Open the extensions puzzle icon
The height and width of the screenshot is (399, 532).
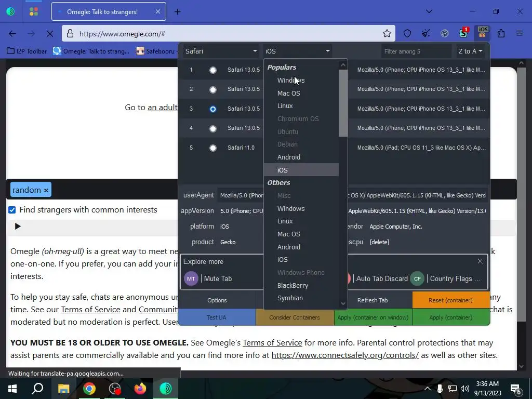click(x=501, y=33)
